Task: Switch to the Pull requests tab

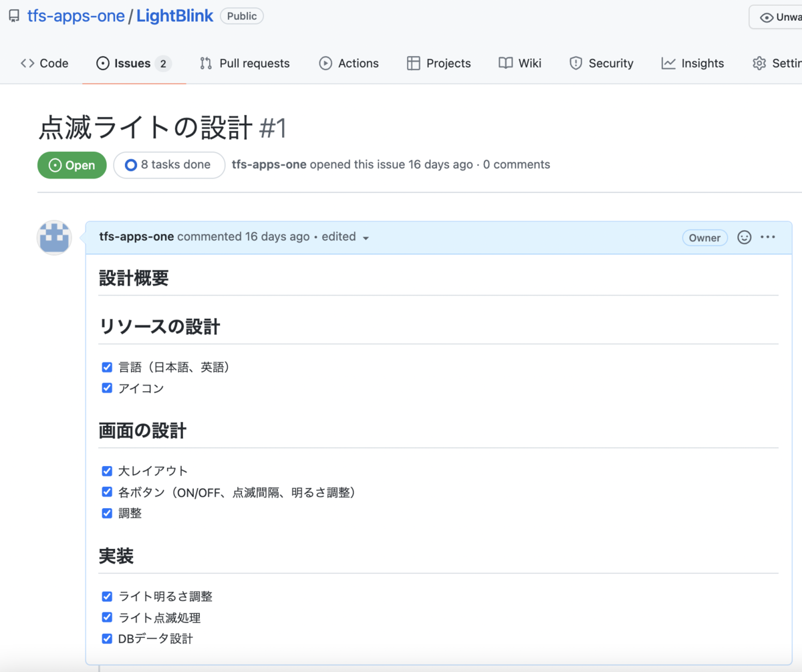Action: [245, 64]
